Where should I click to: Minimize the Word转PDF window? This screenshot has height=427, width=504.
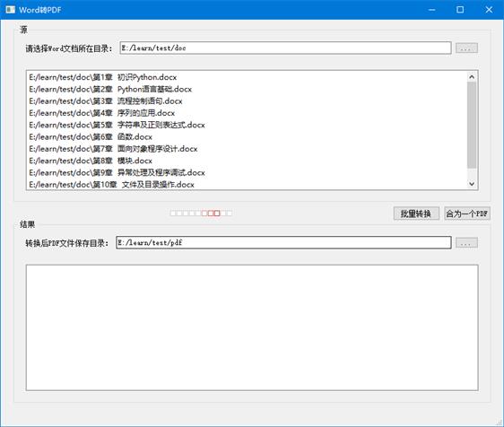tap(432, 10)
